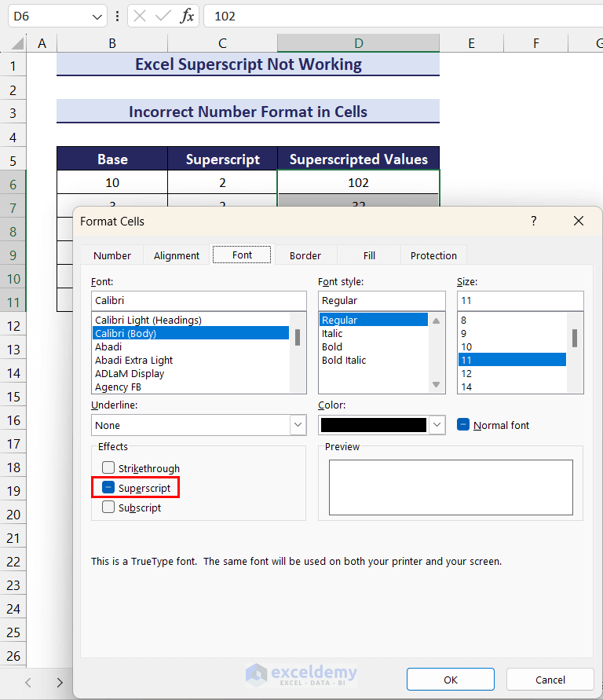Click the formula bar options dots

coord(117,16)
